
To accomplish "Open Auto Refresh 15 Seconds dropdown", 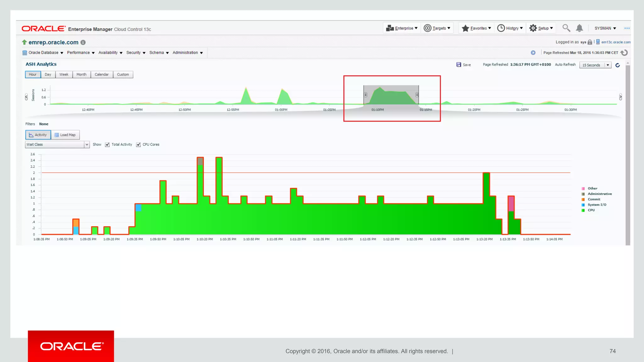I will [608, 65].
